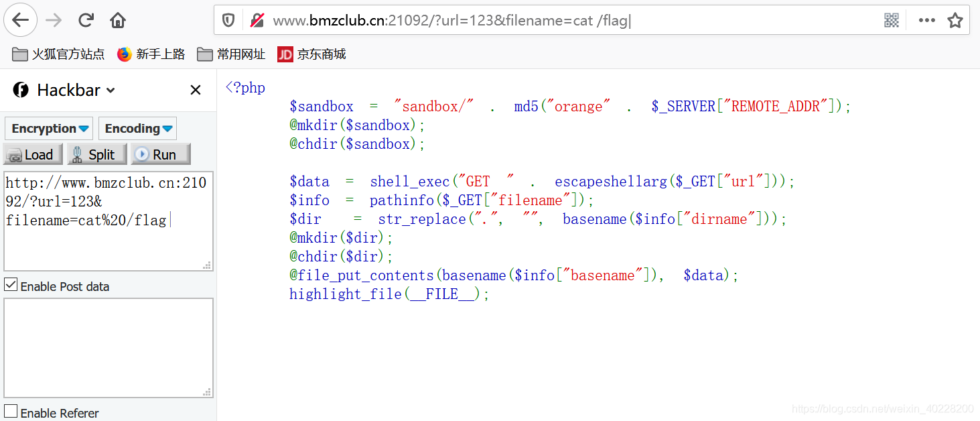Open the page actions three-dots menu

[927, 20]
